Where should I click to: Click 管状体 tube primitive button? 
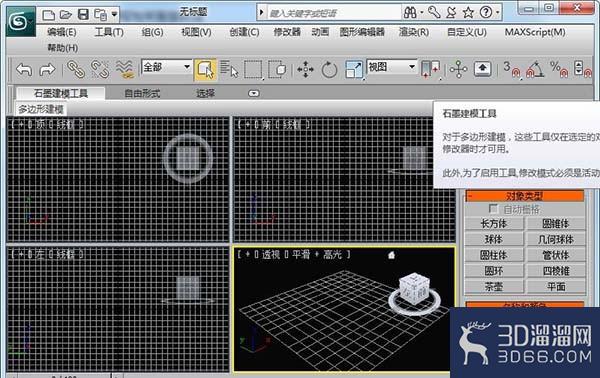(556, 255)
